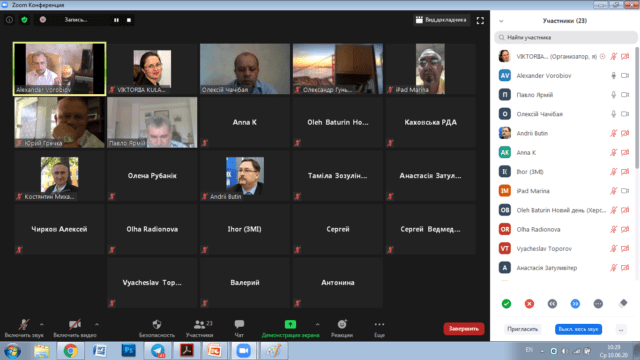Select Olha Radionova in participants list
Viewport: 640px width, 360px height.
pos(564,229)
